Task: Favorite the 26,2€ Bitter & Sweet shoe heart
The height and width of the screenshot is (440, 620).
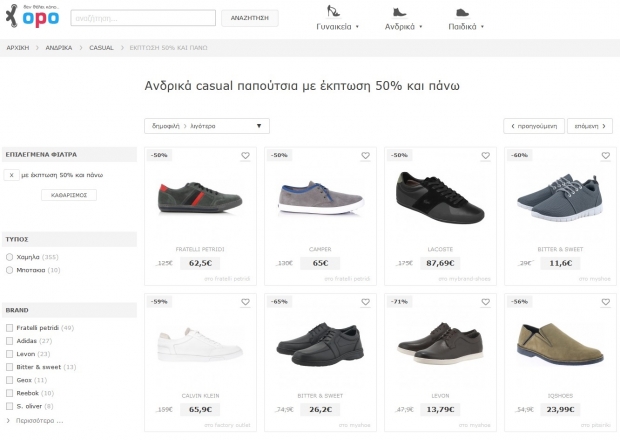Action: click(366, 302)
